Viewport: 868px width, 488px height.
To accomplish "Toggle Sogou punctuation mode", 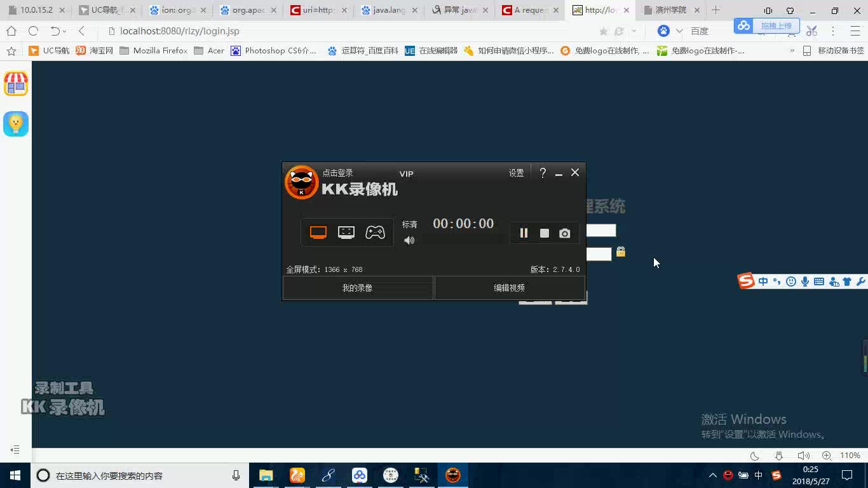I will point(776,281).
